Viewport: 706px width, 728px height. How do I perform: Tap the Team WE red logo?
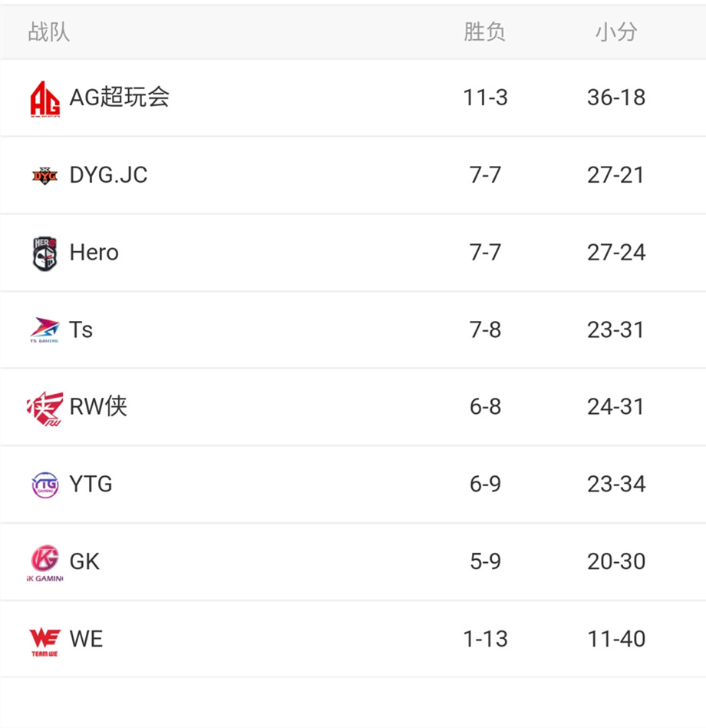tap(45, 642)
